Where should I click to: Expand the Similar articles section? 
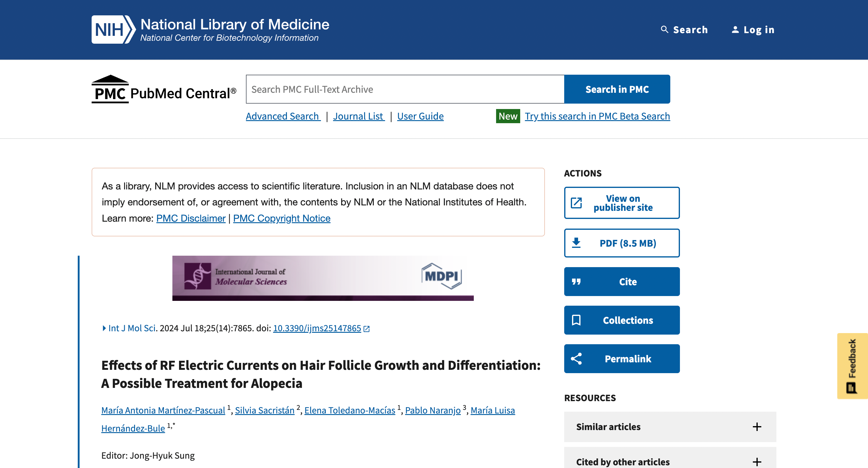[x=756, y=426]
